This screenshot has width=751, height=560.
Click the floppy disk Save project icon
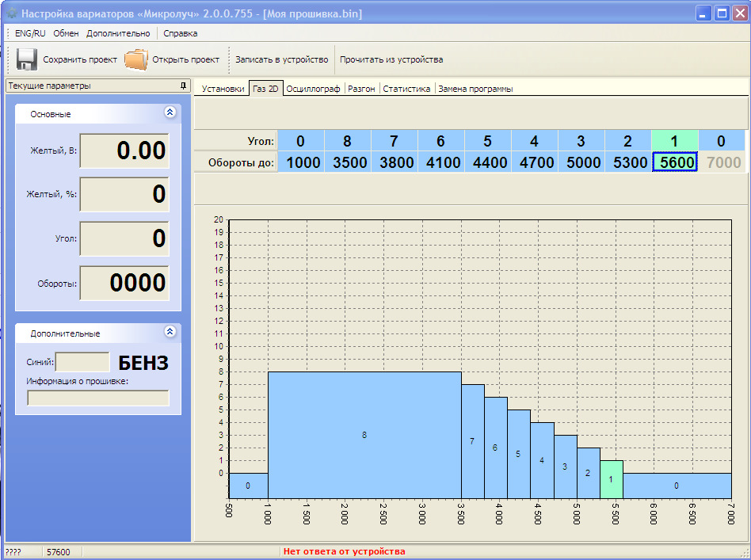[x=27, y=59]
